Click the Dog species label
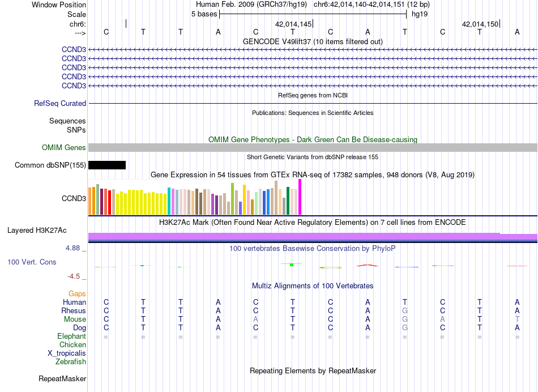This screenshot has height=392, width=538. 79,328
